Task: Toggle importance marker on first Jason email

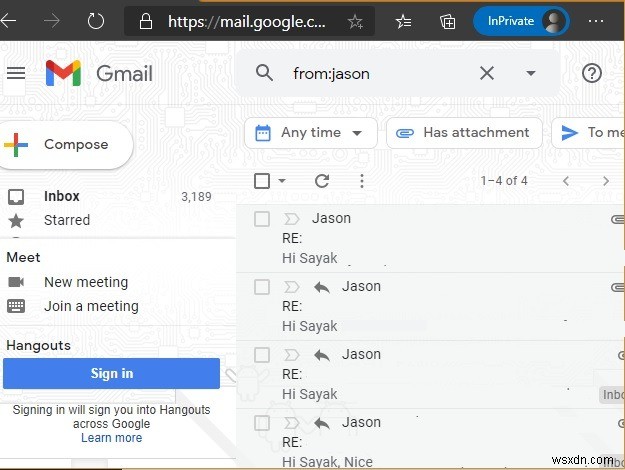Action: [x=291, y=219]
